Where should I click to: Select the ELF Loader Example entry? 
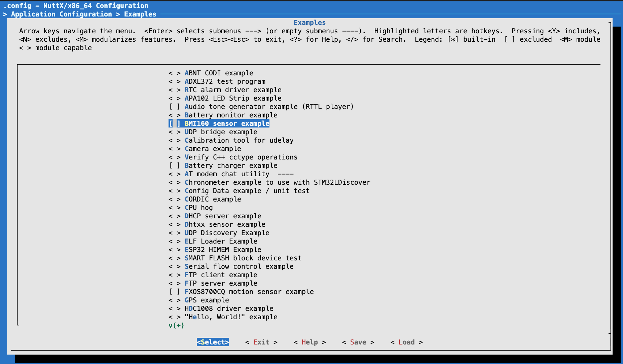[x=221, y=241]
